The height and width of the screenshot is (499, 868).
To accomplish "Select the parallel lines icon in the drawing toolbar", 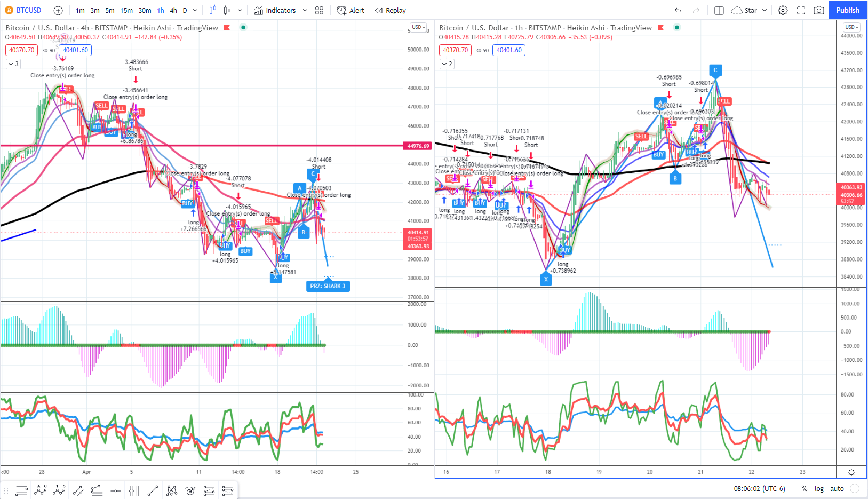I will click(x=21, y=490).
